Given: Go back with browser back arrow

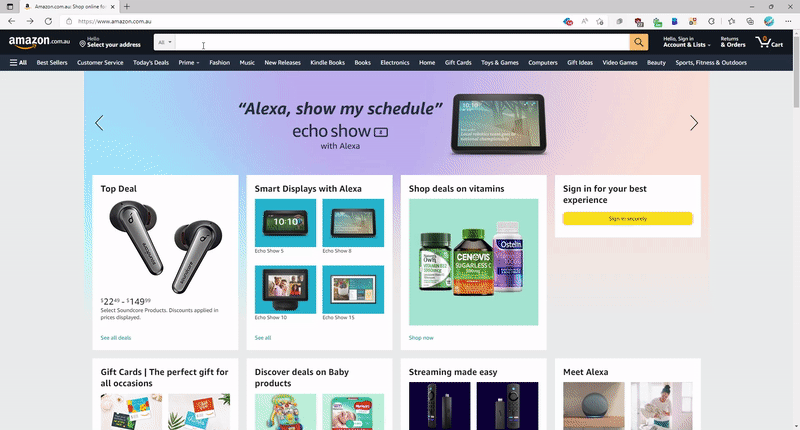Looking at the screenshot, I should (x=11, y=21).
